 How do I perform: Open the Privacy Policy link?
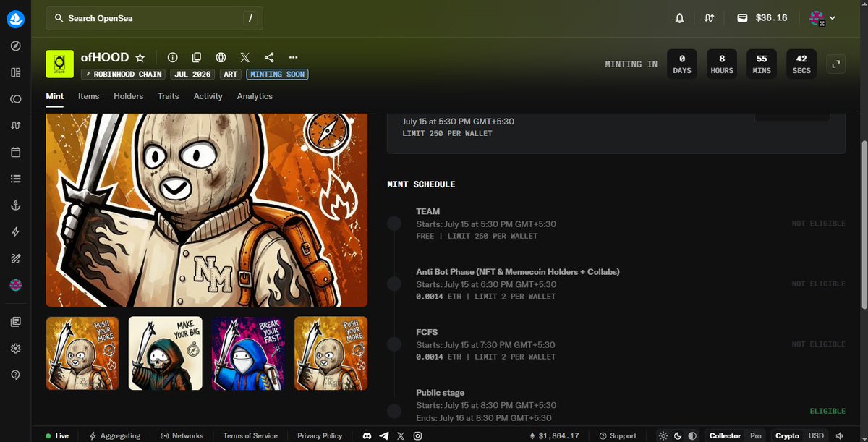click(320, 436)
